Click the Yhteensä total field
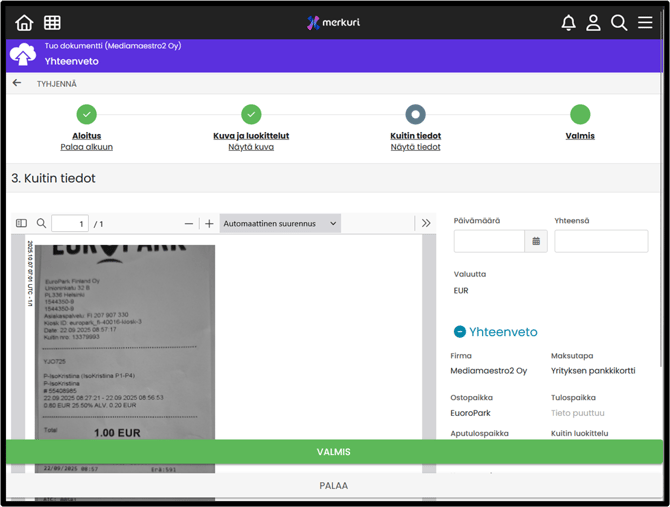This screenshot has height=507, width=670. [601, 241]
